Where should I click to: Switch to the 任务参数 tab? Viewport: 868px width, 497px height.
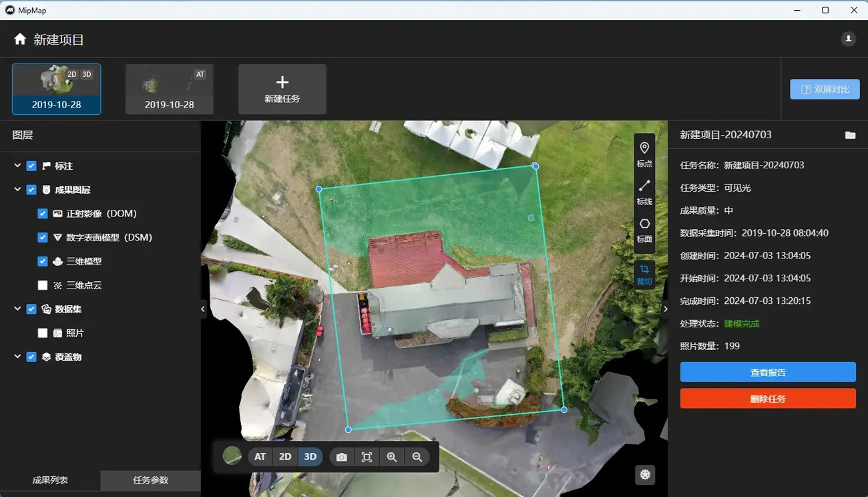pyautogui.click(x=150, y=480)
